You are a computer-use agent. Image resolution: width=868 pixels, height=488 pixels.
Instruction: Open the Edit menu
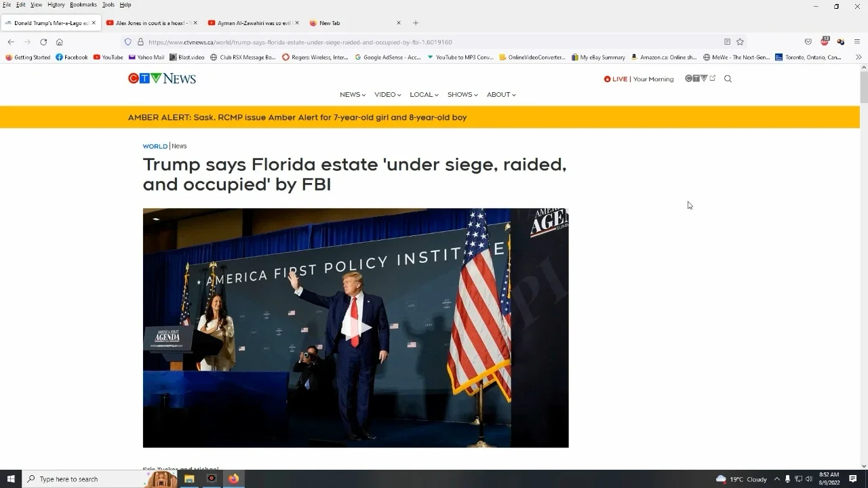[21, 5]
